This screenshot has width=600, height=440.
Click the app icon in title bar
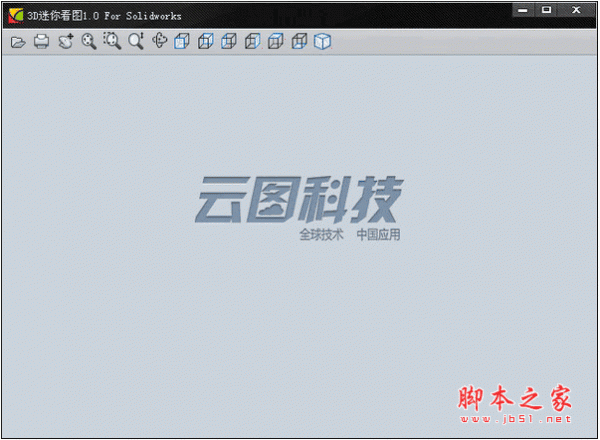tap(16, 16)
